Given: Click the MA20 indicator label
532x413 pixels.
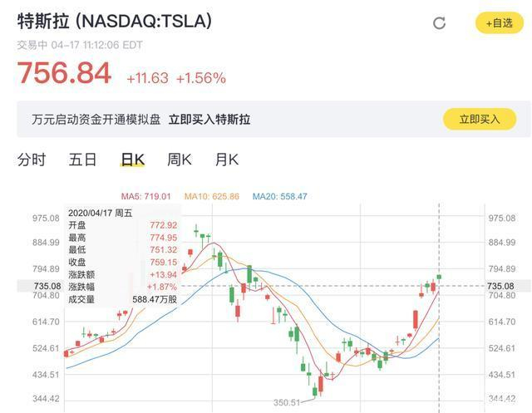Looking at the screenshot, I should (x=280, y=196).
